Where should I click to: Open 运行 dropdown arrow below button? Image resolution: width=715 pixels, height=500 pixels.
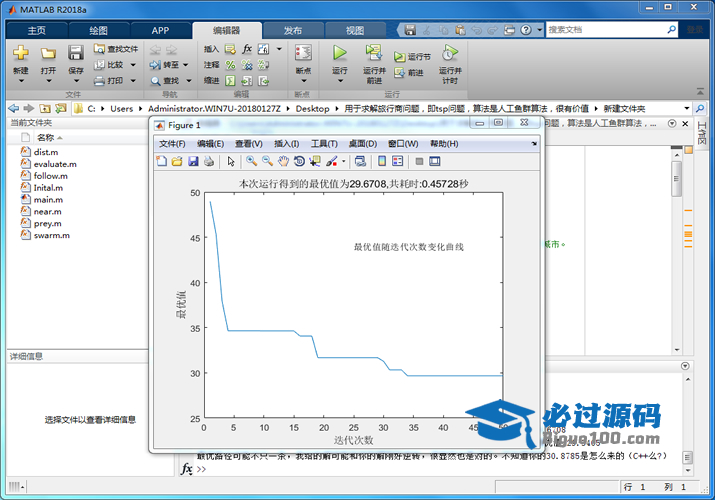[x=340, y=81]
